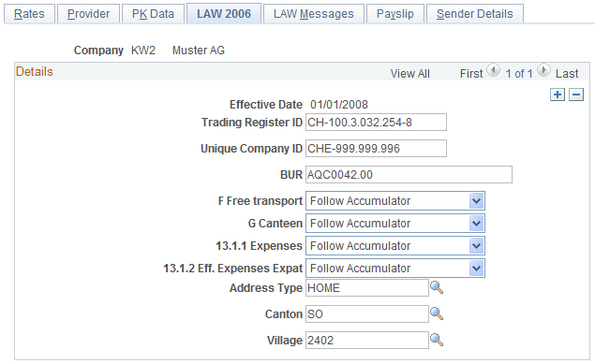Click the Details section header
595x364 pixels.
(x=34, y=72)
